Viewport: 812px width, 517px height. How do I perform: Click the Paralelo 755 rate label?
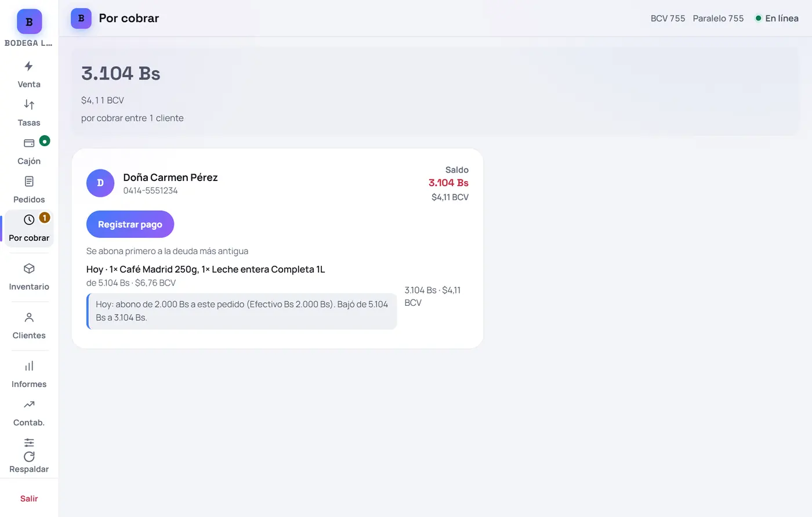coord(718,19)
